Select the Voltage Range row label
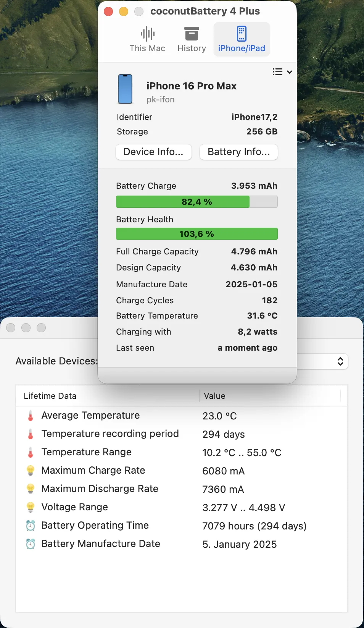The image size is (364, 628). point(74,507)
